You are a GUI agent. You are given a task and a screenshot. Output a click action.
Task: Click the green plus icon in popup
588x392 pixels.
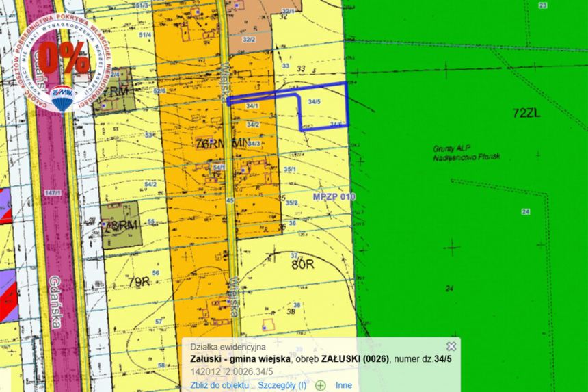pyautogui.click(x=321, y=385)
